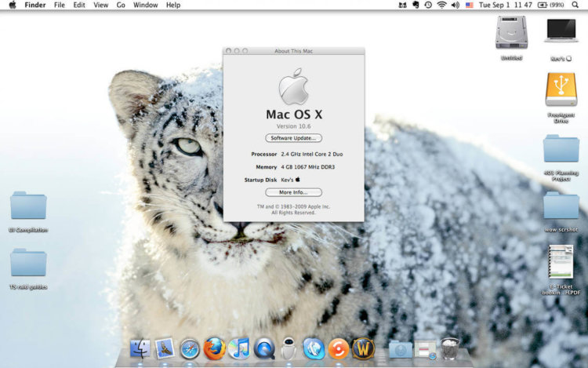Click the Memory 4 GB 1067 MHz text

(308, 167)
